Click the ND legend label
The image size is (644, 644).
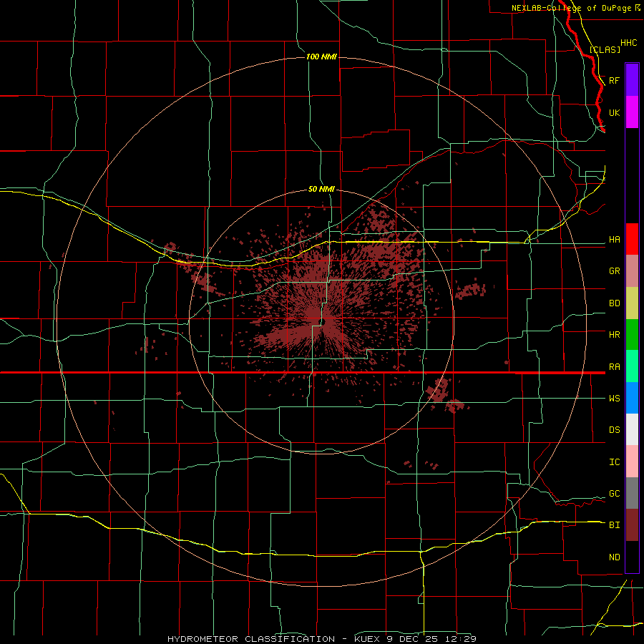614,557
